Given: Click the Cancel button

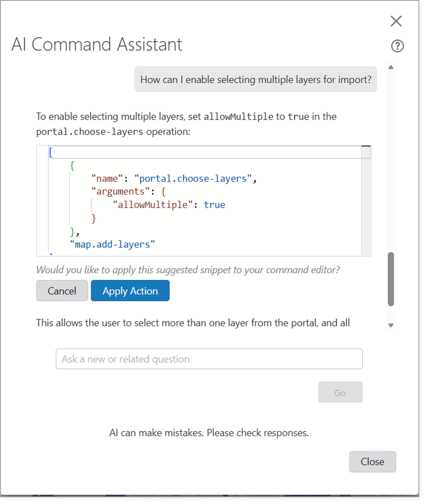Looking at the screenshot, I should coord(62,291).
